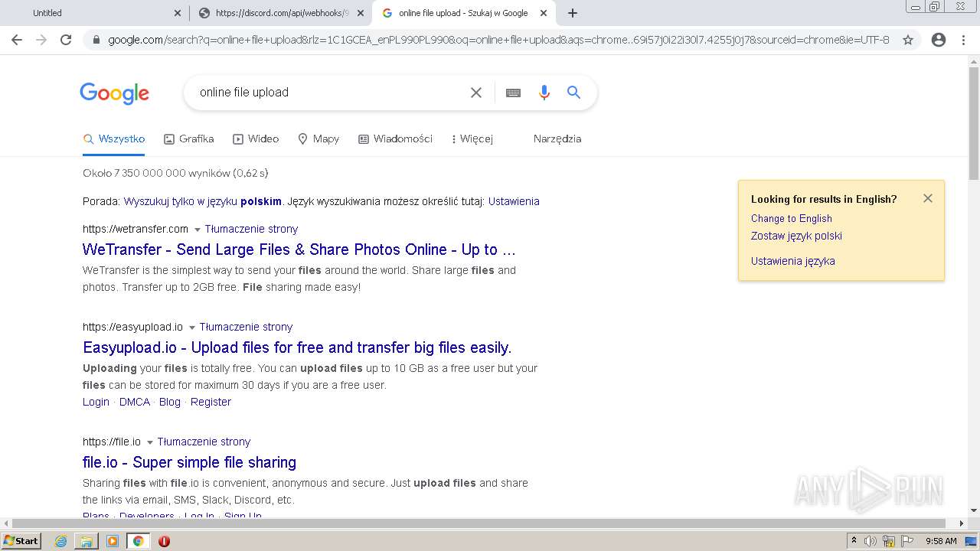Click Tłumaczenie strony for easyupload.io

pyautogui.click(x=246, y=328)
